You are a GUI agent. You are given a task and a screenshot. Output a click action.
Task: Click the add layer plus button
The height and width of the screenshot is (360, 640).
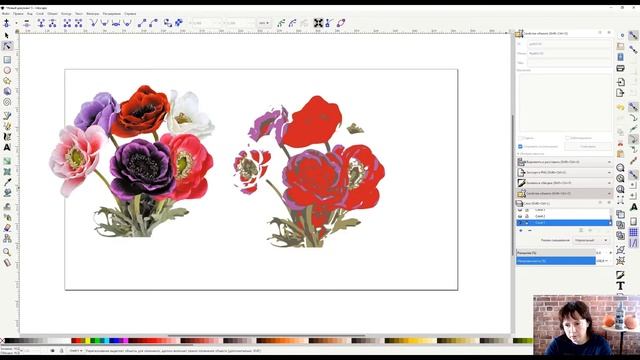(521, 231)
